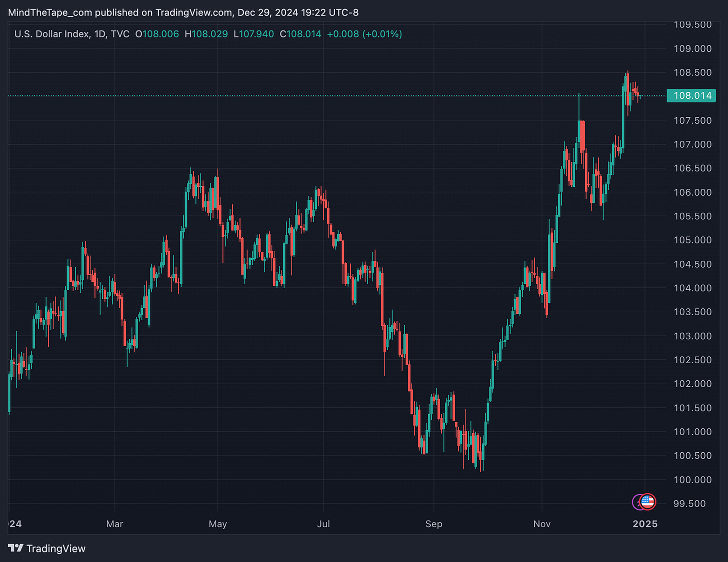
Task: Click the 109.000 price axis label
Action: click(x=692, y=48)
